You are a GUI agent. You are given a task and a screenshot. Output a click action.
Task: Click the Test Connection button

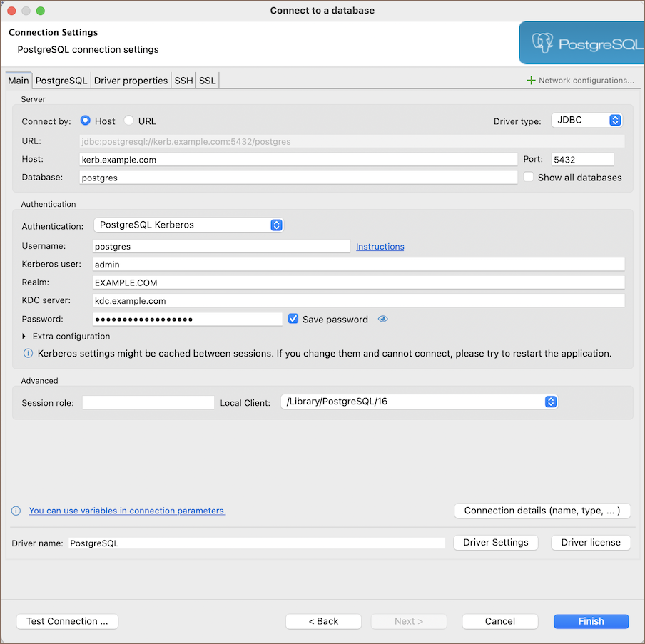click(x=67, y=621)
